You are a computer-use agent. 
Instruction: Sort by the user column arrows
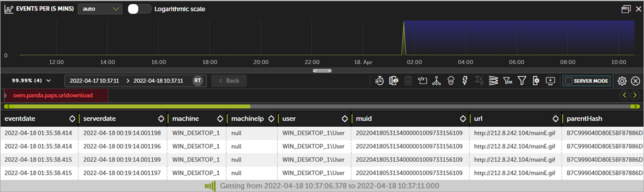(345, 119)
